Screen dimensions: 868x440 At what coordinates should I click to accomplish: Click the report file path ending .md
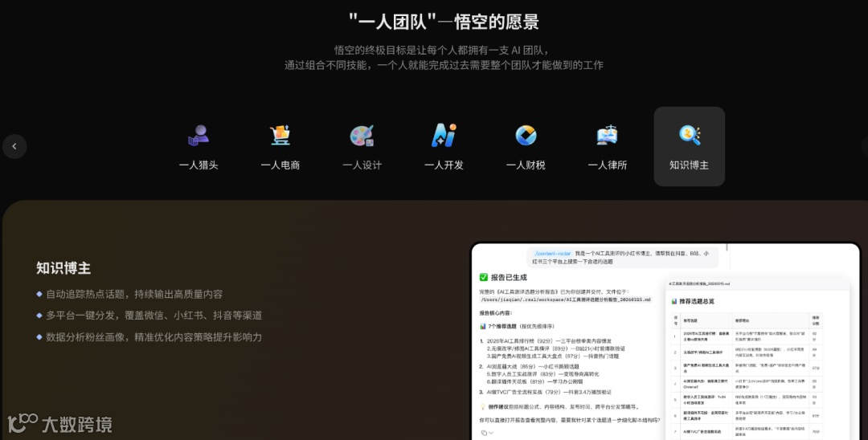pos(565,299)
